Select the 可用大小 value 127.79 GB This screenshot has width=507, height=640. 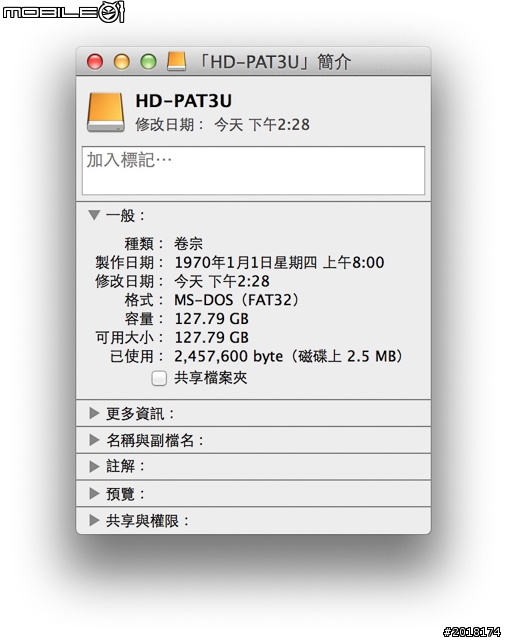click(211, 338)
